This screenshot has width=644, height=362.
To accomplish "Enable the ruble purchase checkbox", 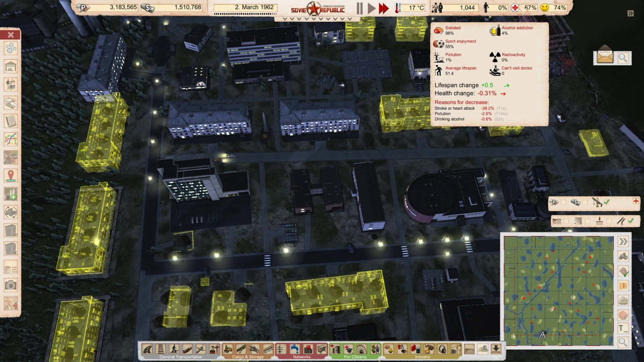I will click(563, 203).
